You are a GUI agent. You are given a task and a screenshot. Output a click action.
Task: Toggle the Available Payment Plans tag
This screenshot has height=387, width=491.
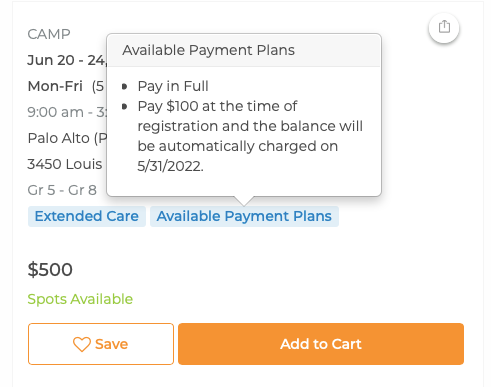(x=244, y=216)
